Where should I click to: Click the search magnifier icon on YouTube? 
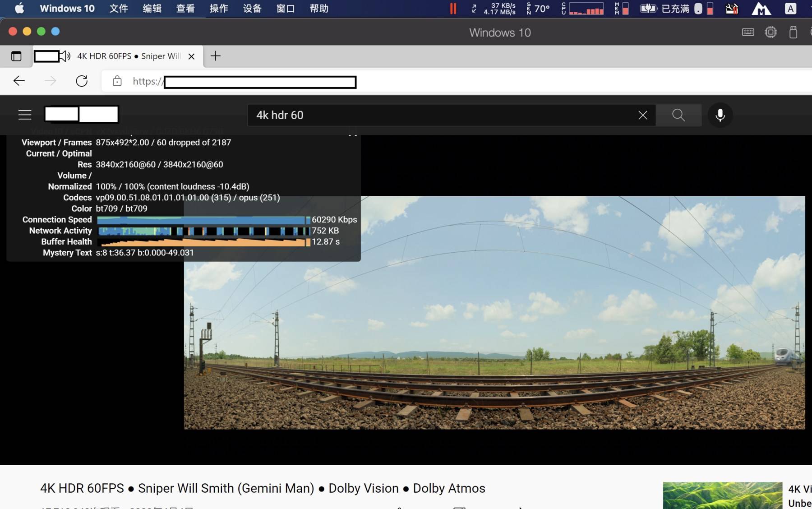(x=678, y=115)
